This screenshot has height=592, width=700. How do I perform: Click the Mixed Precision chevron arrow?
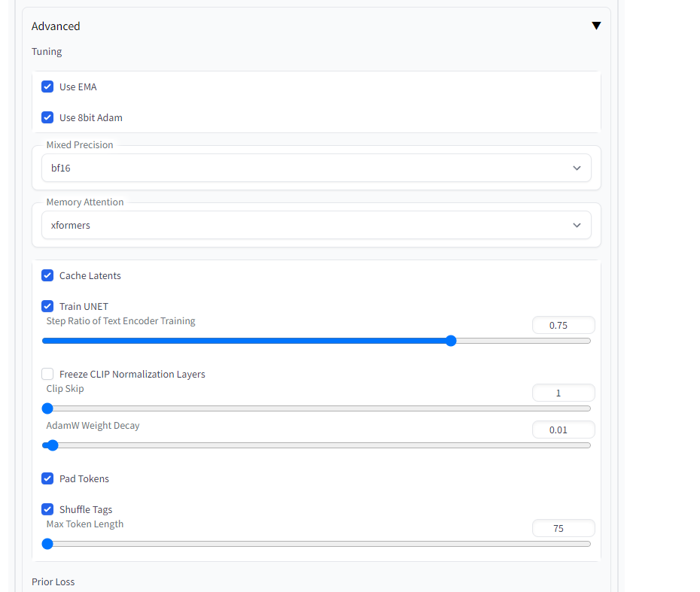[577, 168]
